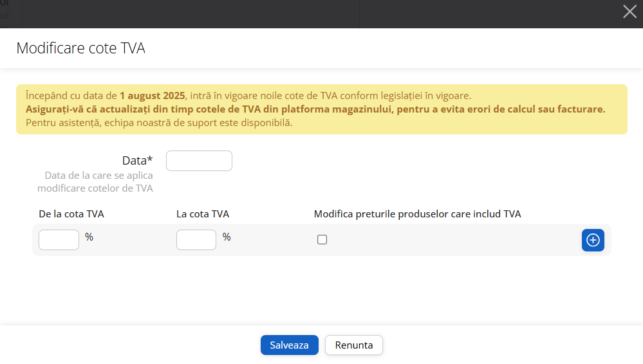Click the 'Asigurați-vă că actualizați' warning line
This screenshot has width=643, height=364.
[315, 109]
